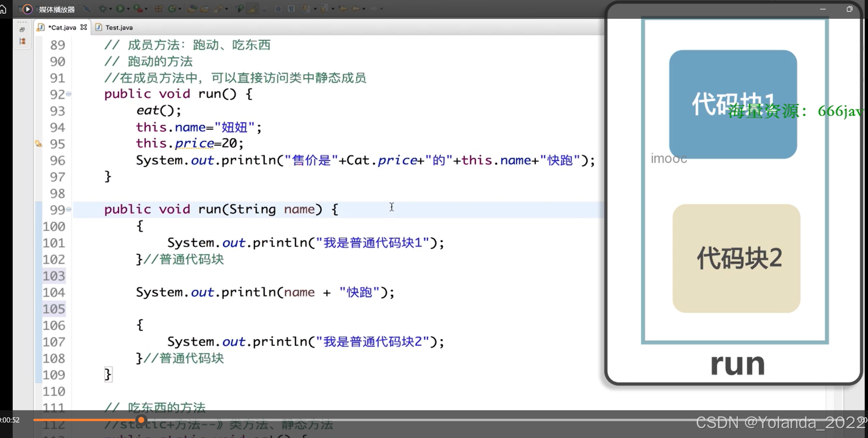
Task: Click the println statement on line 96
Action: 365,160
